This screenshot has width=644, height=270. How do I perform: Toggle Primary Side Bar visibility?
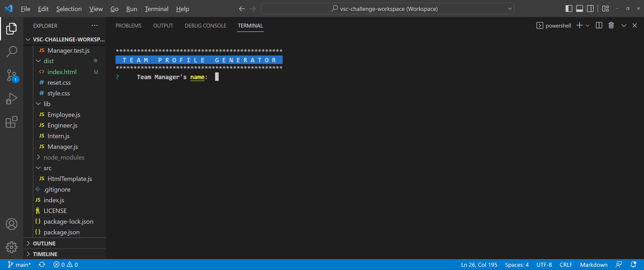pyautogui.click(x=569, y=9)
